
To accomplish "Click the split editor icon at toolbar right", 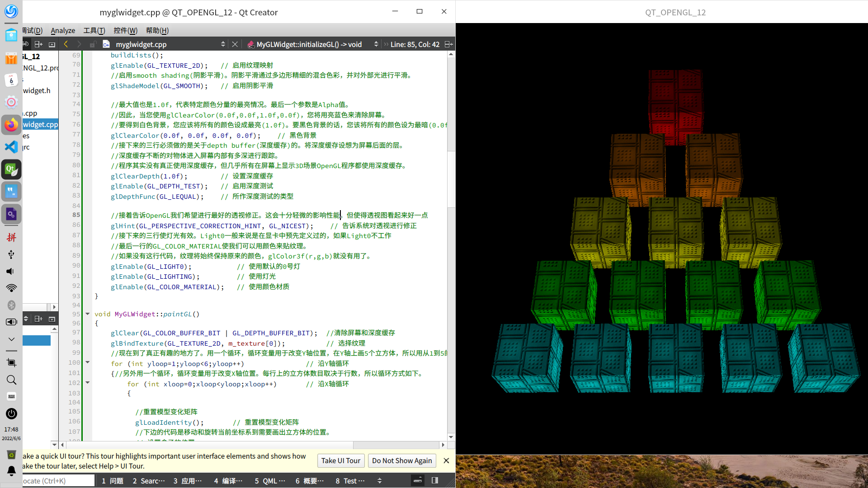I will click(x=448, y=44).
